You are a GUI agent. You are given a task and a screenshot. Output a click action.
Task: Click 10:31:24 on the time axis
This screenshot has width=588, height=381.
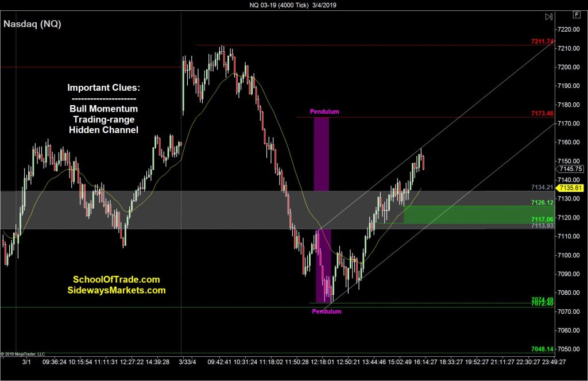[245, 362]
